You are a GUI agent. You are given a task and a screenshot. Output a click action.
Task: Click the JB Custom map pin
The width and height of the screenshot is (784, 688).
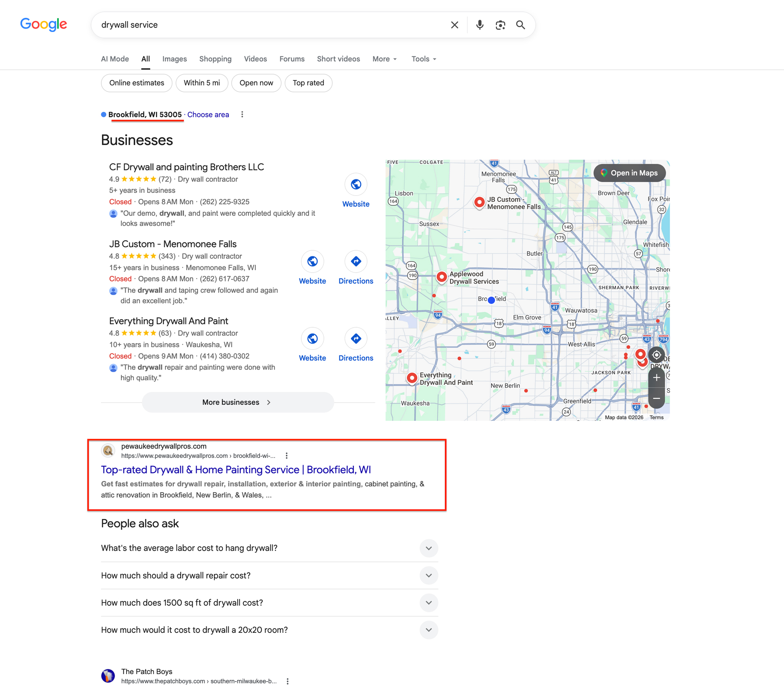click(479, 202)
